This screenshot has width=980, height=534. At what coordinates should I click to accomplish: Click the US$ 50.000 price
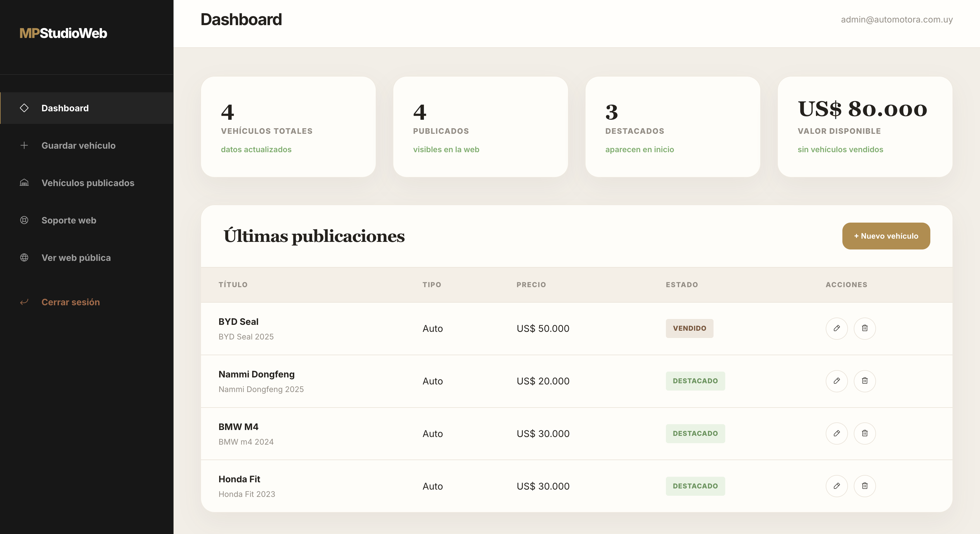pos(543,328)
